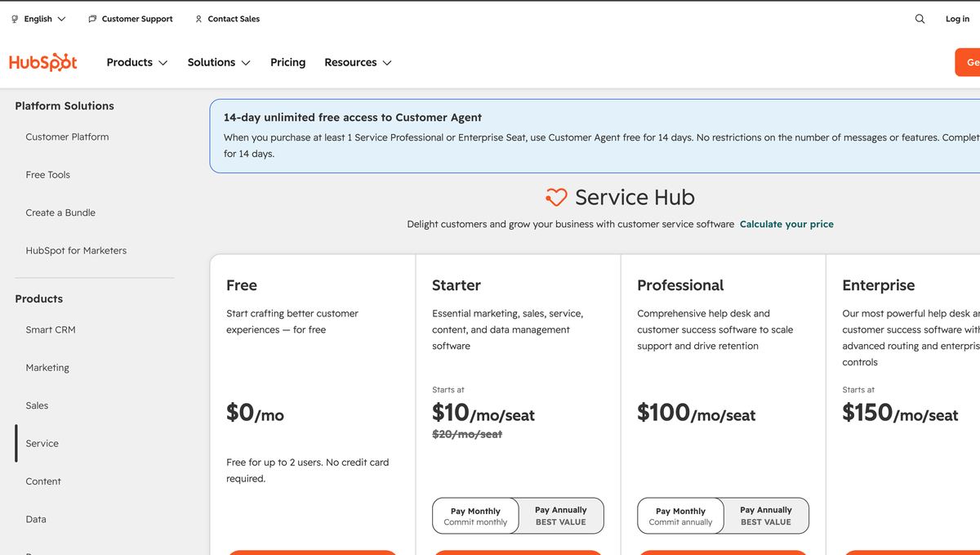Select Content in sidebar Products
The height and width of the screenshot is (555, 980).
(43, 481)
